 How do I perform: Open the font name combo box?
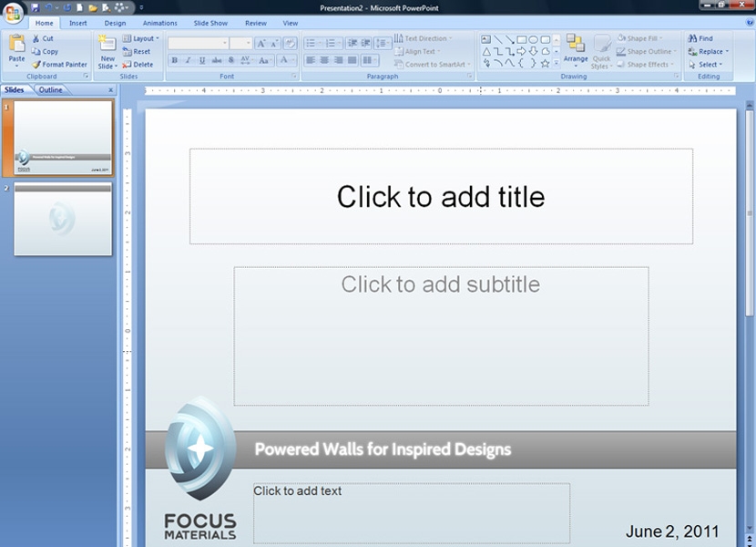tap(198, 44)
